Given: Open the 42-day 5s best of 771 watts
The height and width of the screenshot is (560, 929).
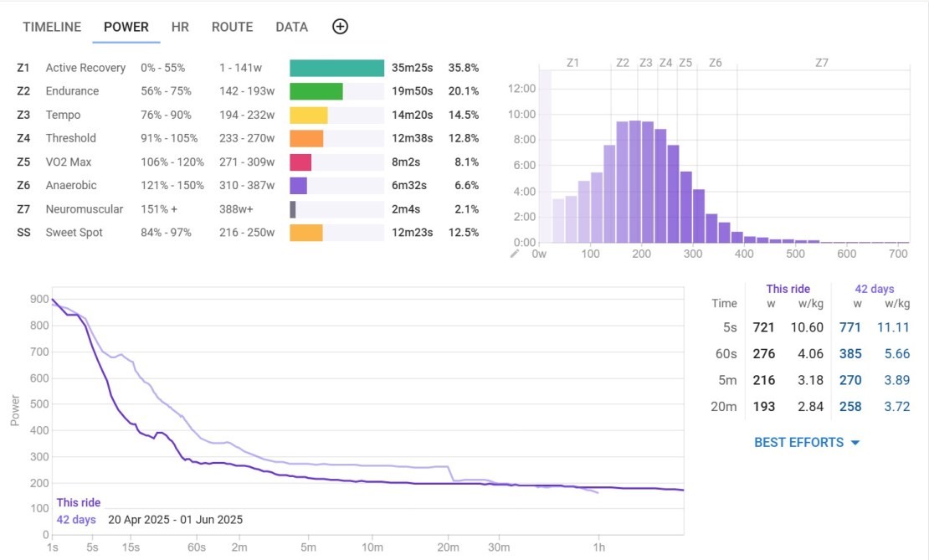Looking at the screenshot, I should 850,327.
